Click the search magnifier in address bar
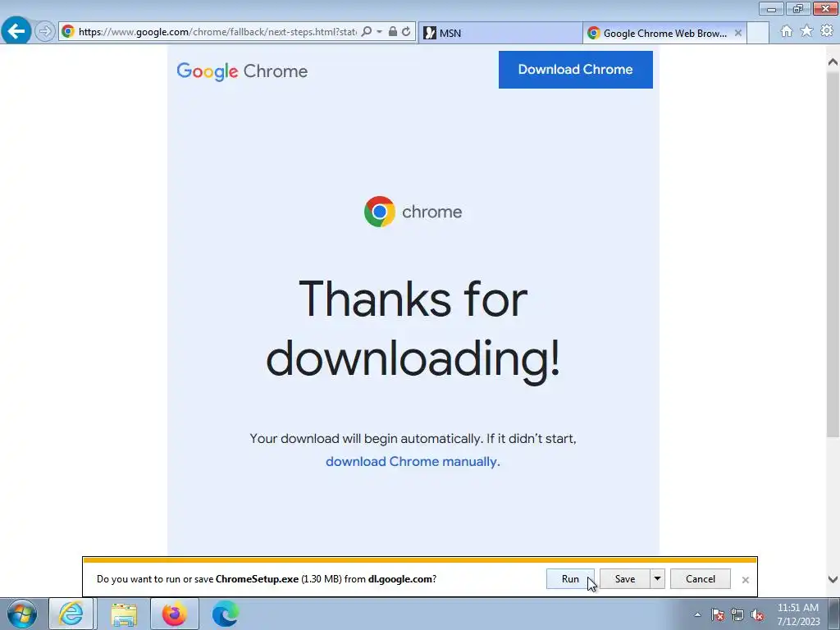 pos(367,32)
